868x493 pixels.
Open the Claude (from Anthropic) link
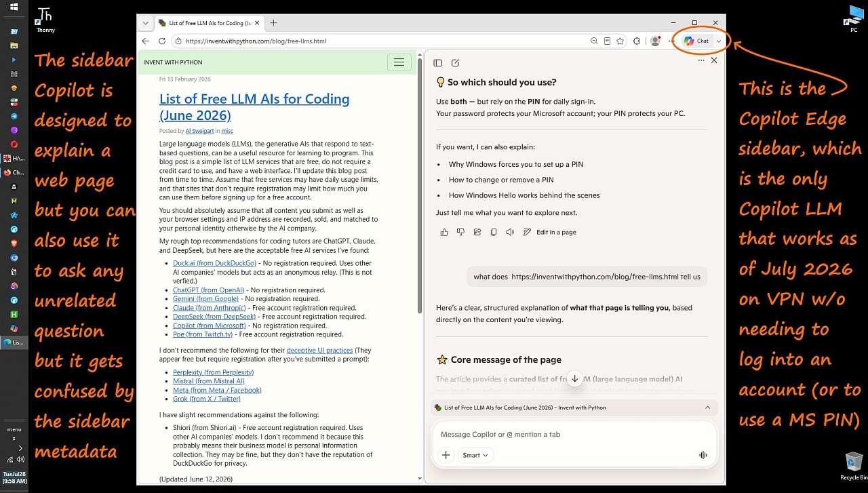coord(210,308)
